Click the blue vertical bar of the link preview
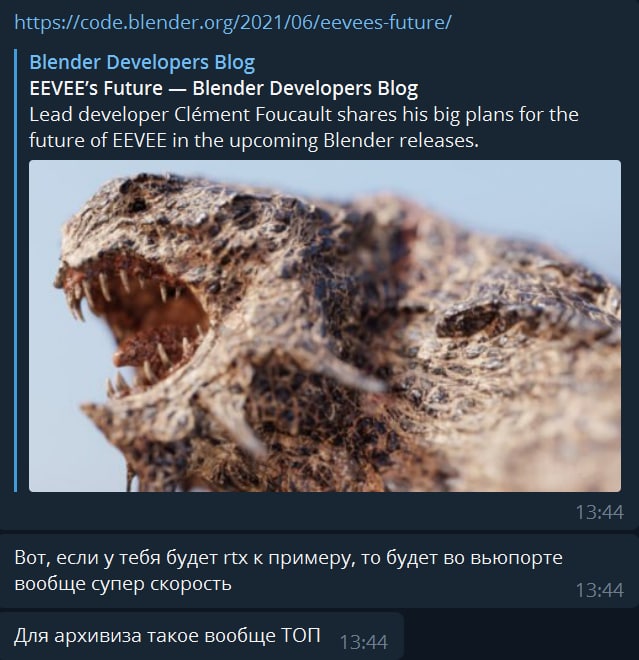This screenshot has width=639, height=660. click(x=16, y=270)
